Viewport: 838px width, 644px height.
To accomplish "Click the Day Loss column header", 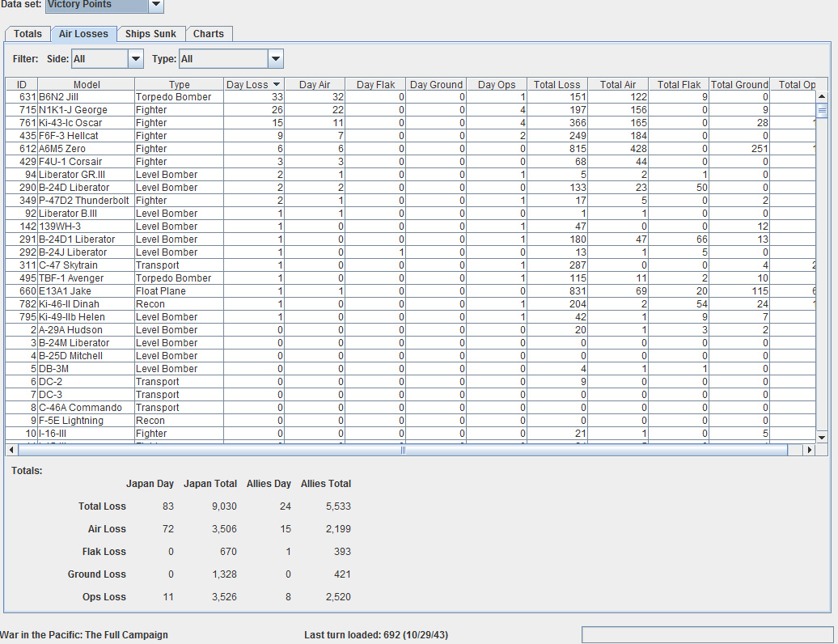I will (x=254, y=84).
